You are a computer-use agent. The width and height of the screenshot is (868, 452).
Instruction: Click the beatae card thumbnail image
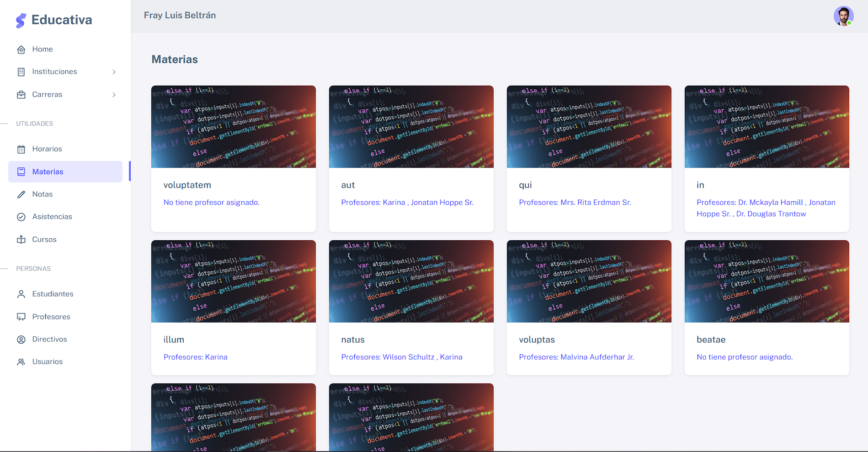767,281
